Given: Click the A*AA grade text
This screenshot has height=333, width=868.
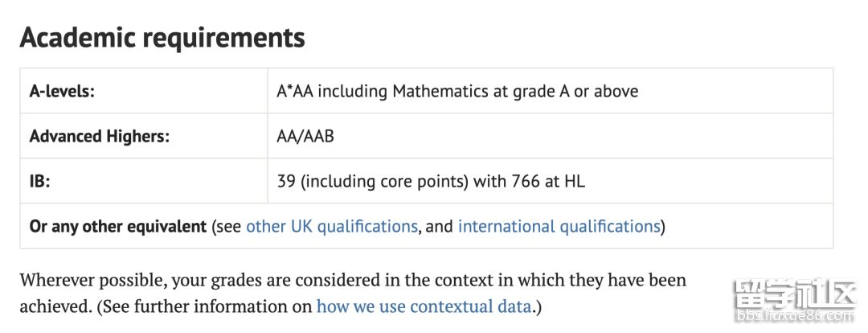Looking at the screenshot, I should [294, 91].
